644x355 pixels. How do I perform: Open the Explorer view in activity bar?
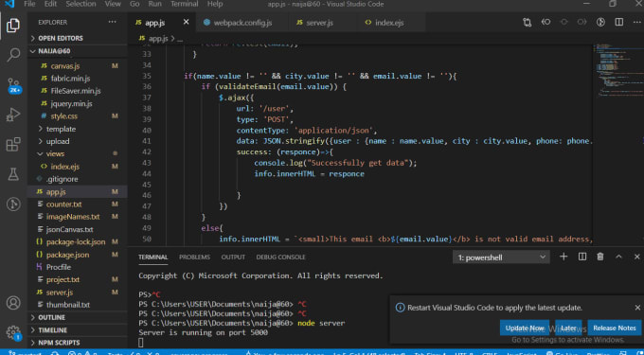click(x=13, y=26)
